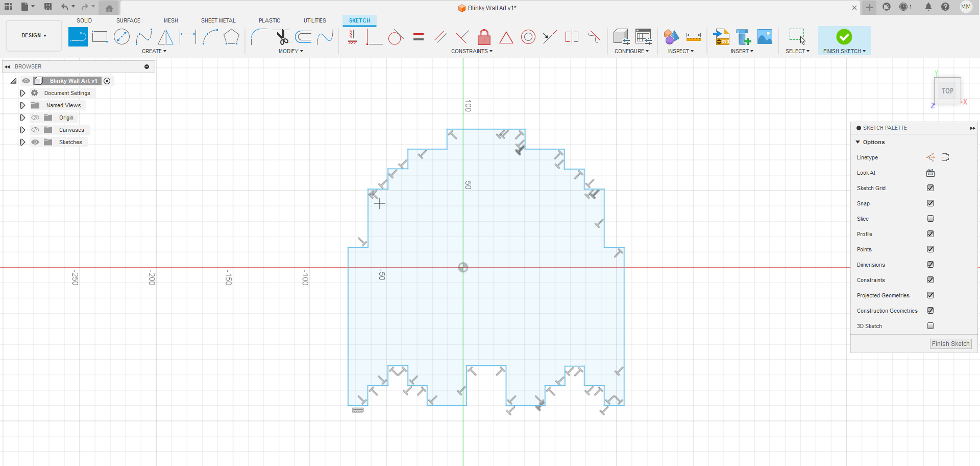Enable the Slice checkbox
The height and width of the screenshot is (466, 980).
930,219
